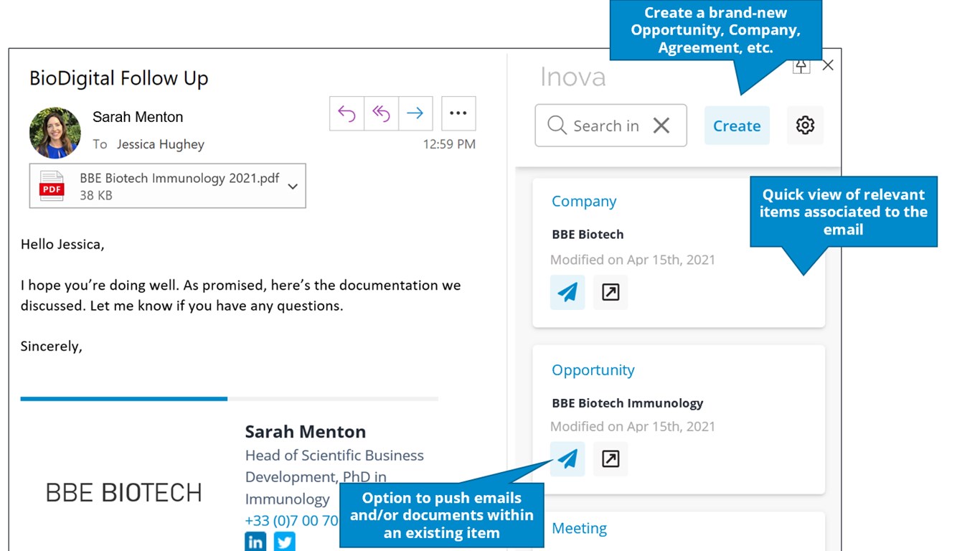This screenshot has width=980, height=551.
Task: Open the Opportunity section heading link
Action: point(593,370)
